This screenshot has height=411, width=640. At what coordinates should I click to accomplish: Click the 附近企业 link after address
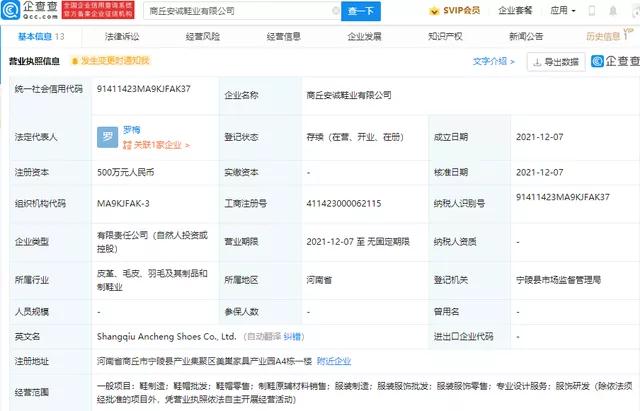pos(335,361)
